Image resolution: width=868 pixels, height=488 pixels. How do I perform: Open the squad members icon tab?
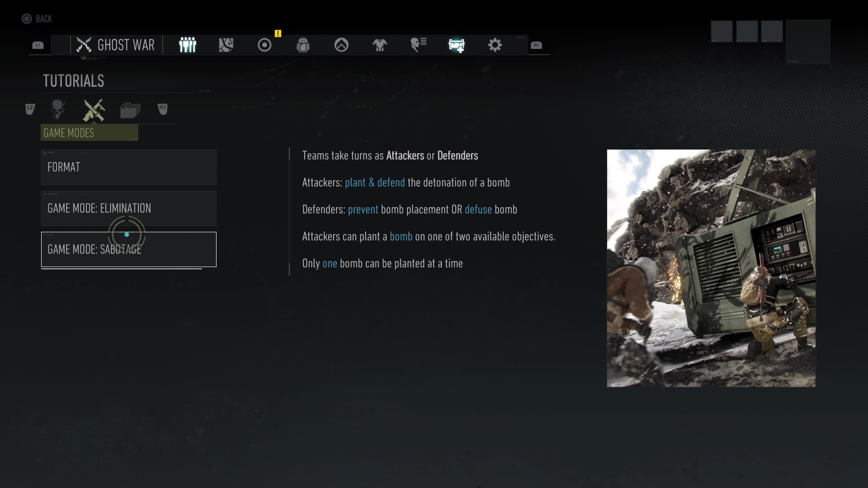[188, 45]
